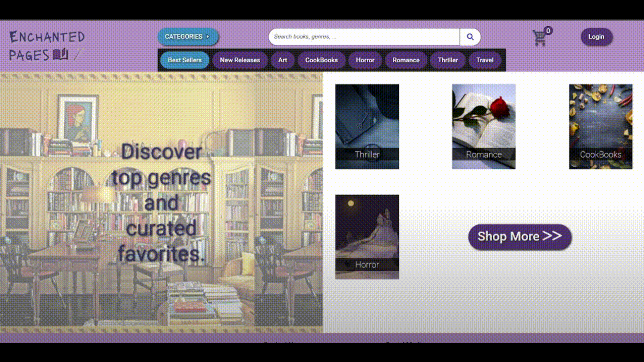
Task: Click the Shop More button
Action: click(520, 237)
